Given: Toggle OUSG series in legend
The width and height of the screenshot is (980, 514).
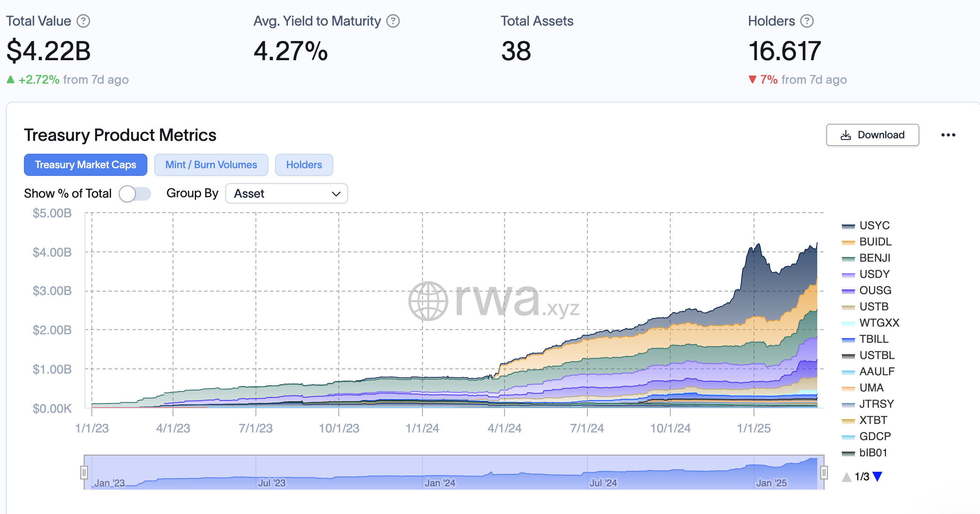Looking at the screenshot, I should click(x=867, y=290).
